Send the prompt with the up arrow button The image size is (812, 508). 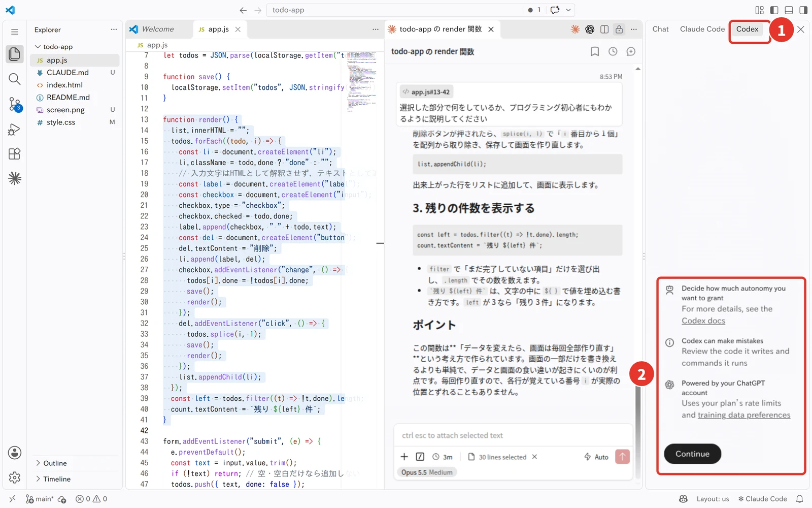[622, 457]
